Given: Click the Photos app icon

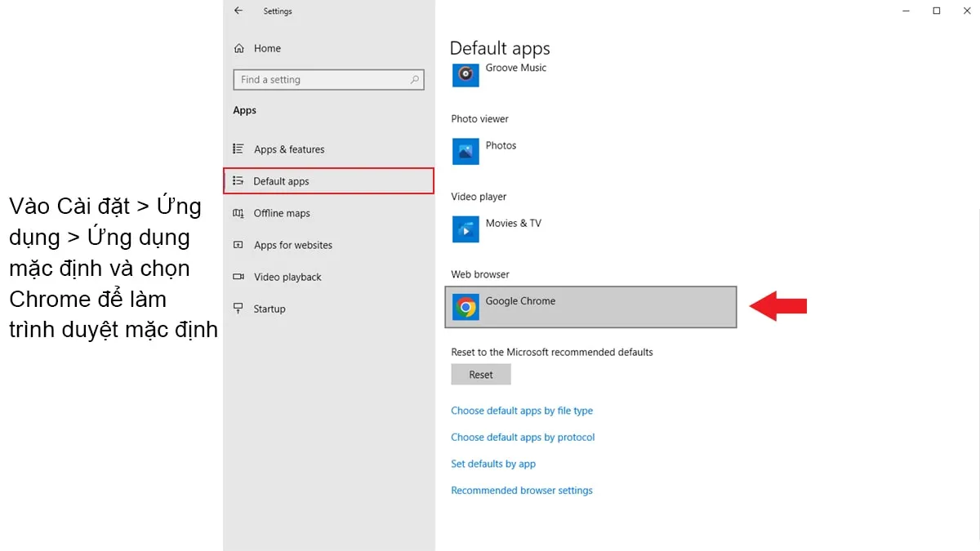Looking at the screenshot, I should [465, 151].
